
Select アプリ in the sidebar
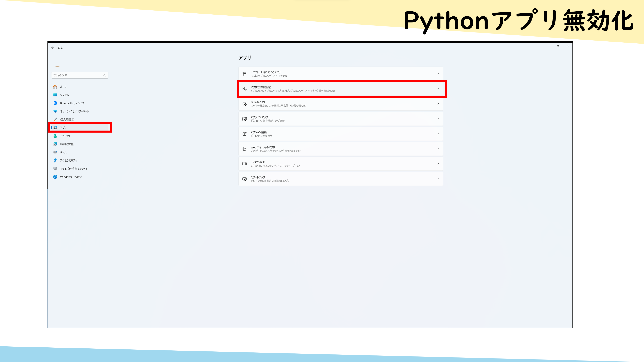[80, 128]
